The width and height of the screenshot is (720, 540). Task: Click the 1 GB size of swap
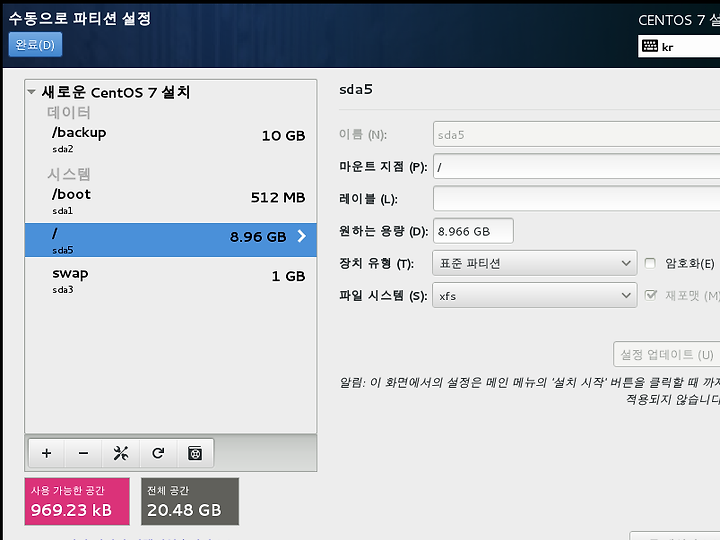click(x=288, y=276)
